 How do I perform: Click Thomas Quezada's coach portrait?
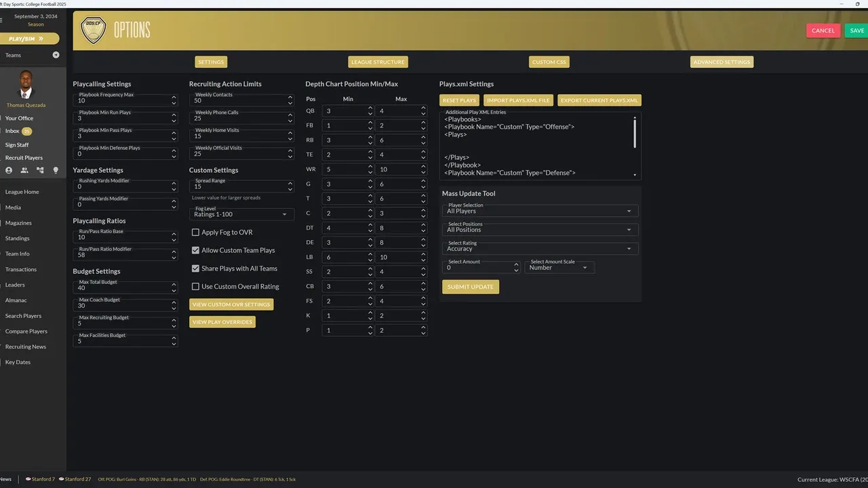click(x=26, y=85)
